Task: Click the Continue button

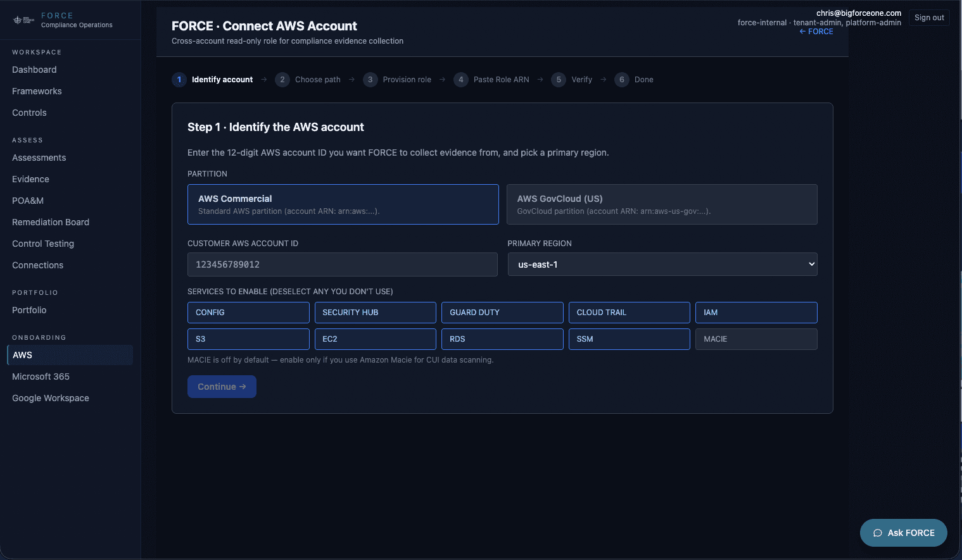Action: point(222,387)
